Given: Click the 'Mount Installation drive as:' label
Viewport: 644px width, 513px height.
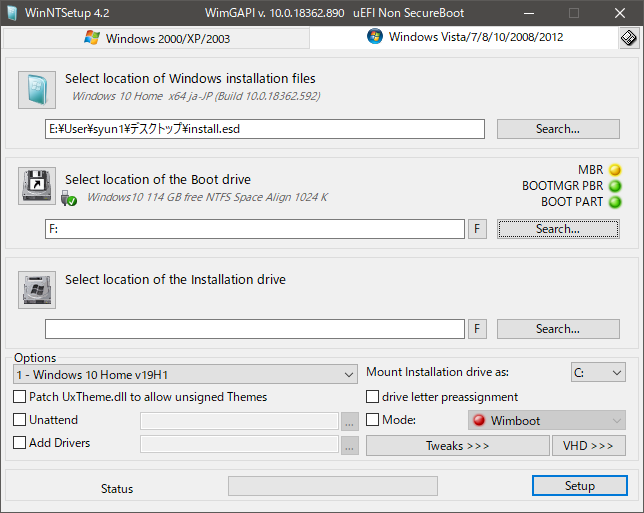Looking at the screenshot, I should click(437, 372).
